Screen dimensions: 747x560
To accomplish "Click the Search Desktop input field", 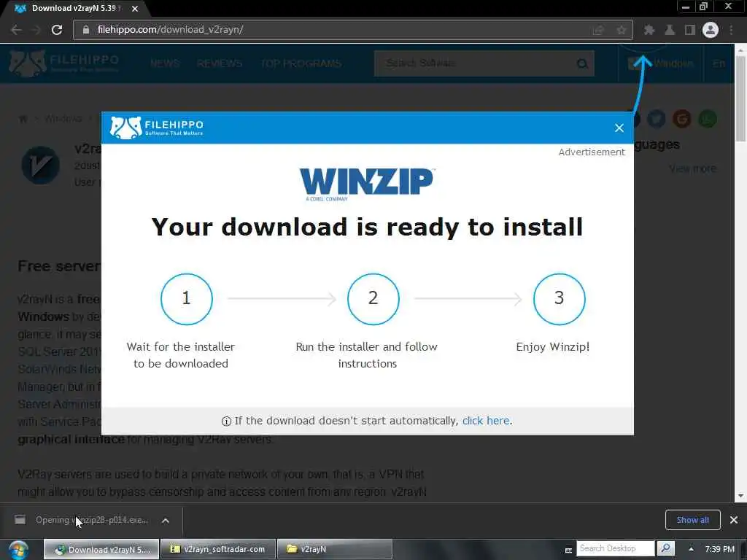I will click(x=616, y=548).
